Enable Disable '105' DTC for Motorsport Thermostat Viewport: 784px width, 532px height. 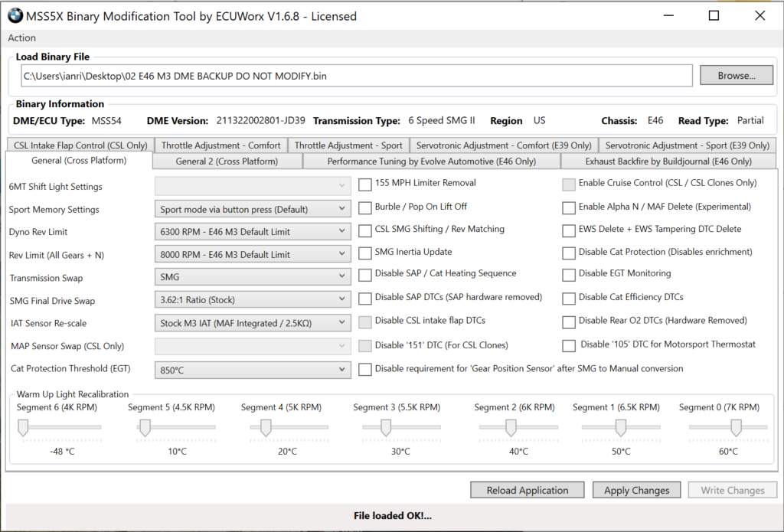point(569,345)
